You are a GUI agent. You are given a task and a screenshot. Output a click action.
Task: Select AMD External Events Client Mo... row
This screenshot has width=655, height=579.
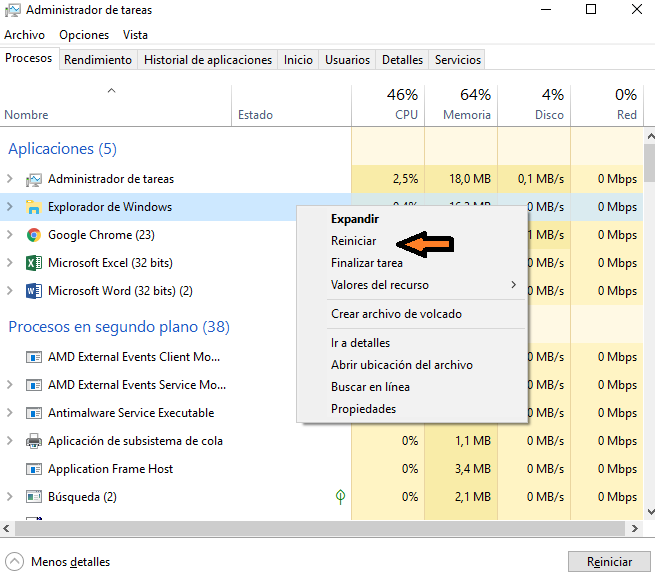[x=322, y=357]
